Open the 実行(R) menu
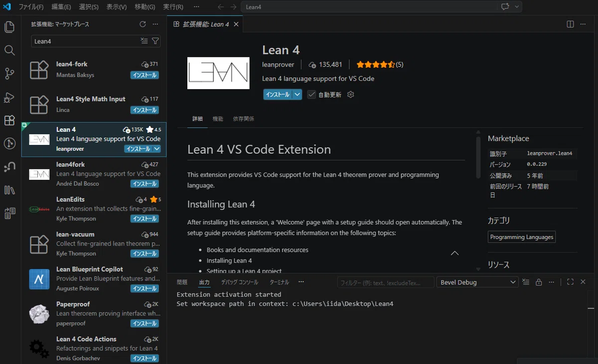Image resolution: width=598 pixels, height=364 pixels. [x=173, y=7]
